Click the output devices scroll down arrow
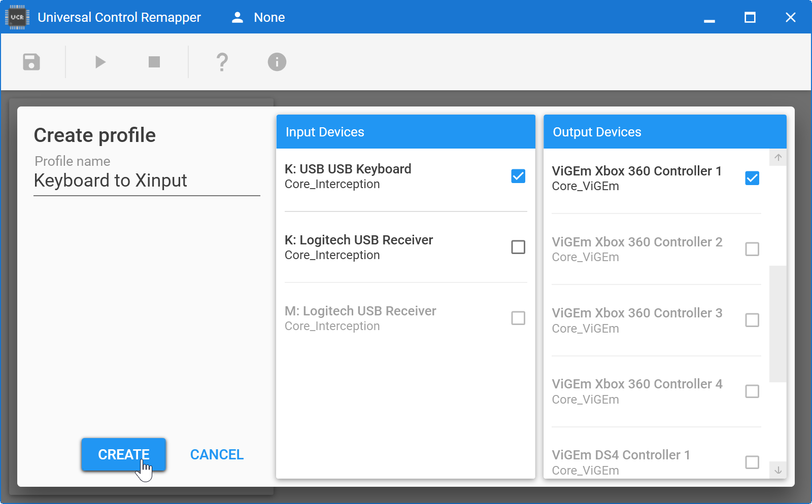Viewport: 812px width, 504px height. pos(777,470)
